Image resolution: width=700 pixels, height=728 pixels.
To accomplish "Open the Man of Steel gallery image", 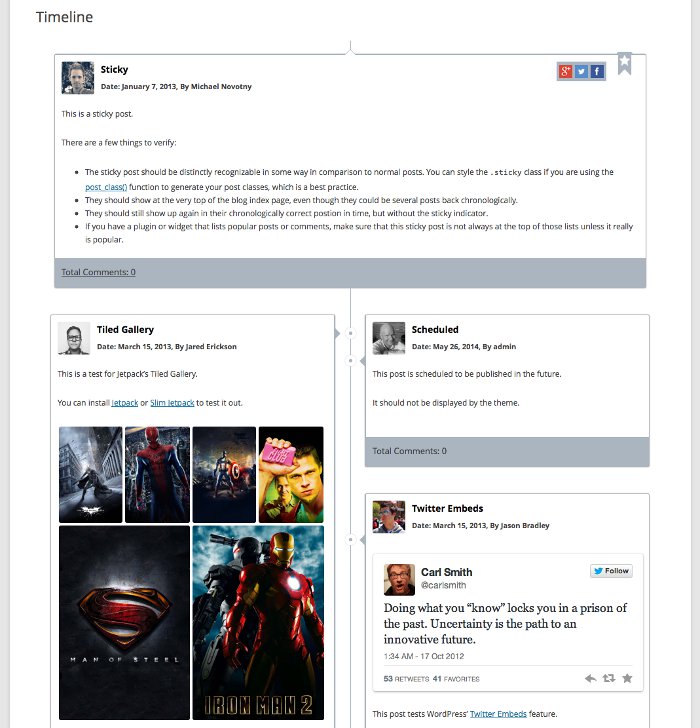I will [124, 623].
